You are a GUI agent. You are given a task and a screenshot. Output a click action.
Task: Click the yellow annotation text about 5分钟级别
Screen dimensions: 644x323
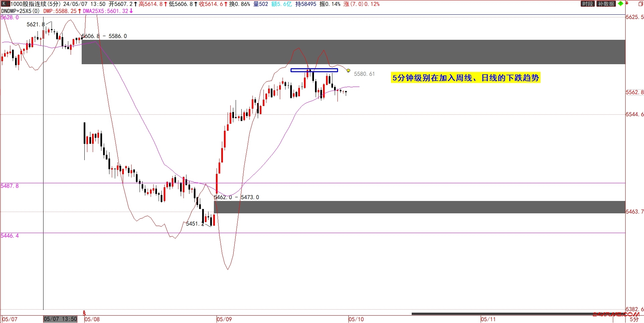tap(466, 78)
